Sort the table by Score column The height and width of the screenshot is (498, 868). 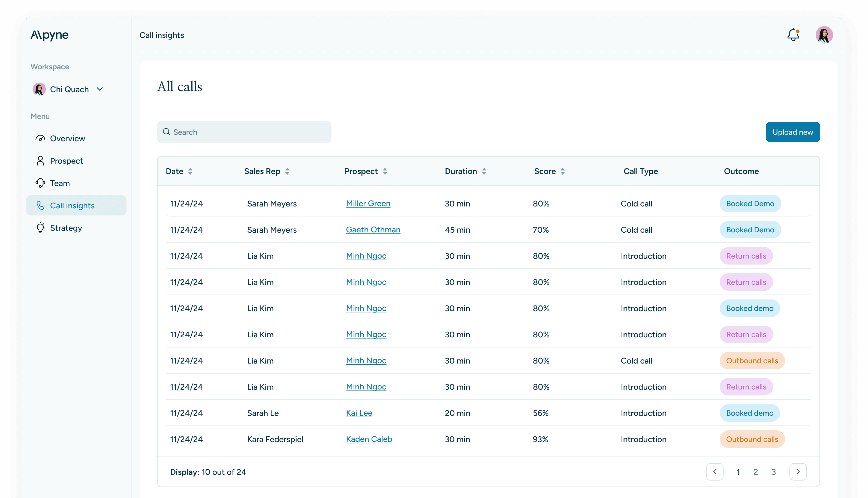562,171
